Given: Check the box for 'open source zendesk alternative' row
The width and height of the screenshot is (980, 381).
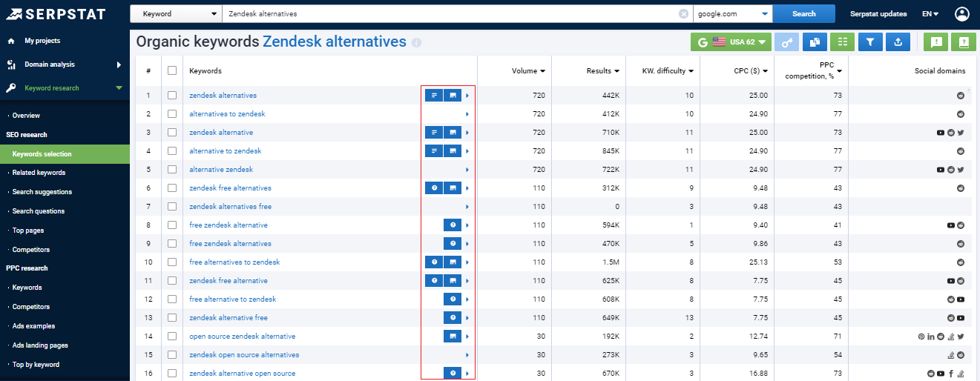Looking at the screenshot, I should tap(172, 337).
